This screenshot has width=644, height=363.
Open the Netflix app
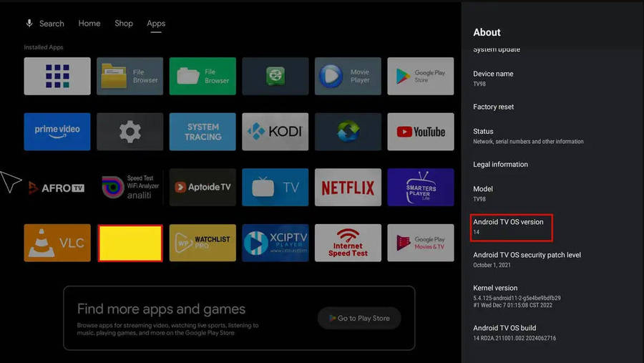(348, 188)
